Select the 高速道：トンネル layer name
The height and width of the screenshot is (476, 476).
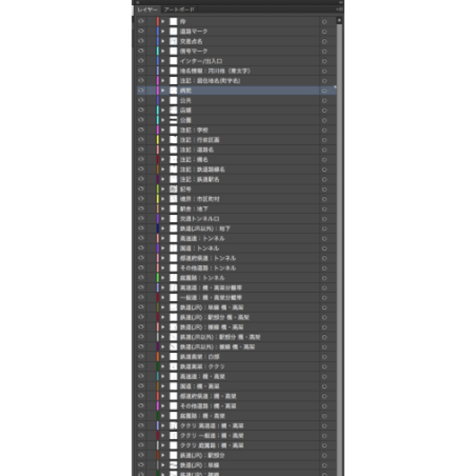202,239
